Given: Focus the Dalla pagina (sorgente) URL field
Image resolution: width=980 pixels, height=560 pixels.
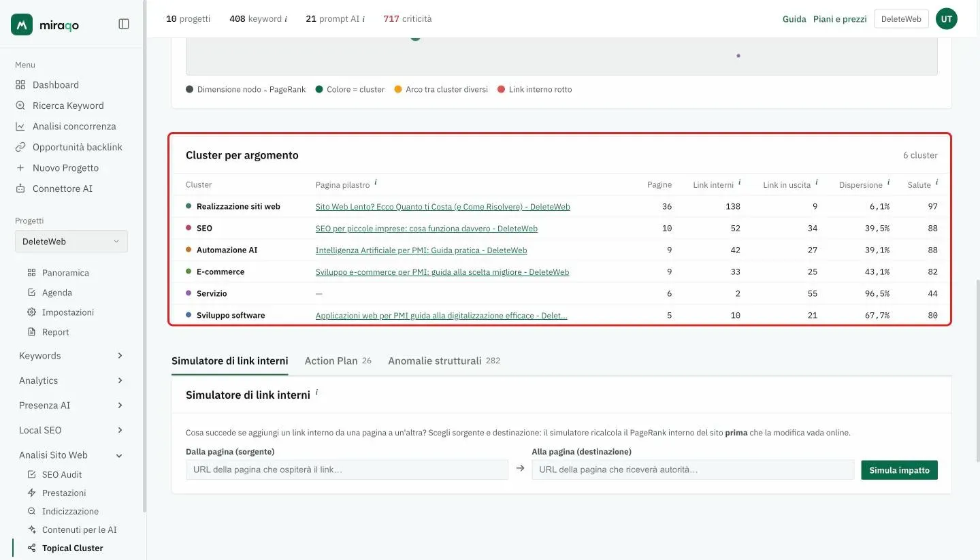Looking at the screenshot, I should (x=347, y=470).
